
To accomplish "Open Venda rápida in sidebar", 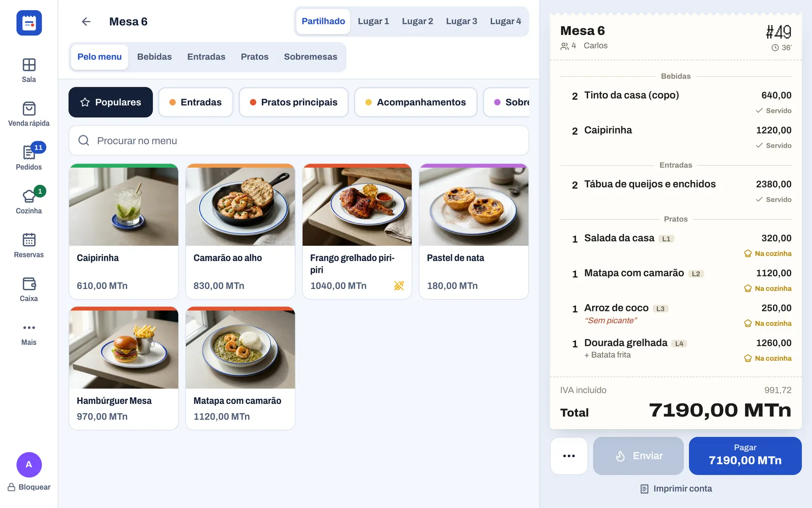I will tap(29, 114).
